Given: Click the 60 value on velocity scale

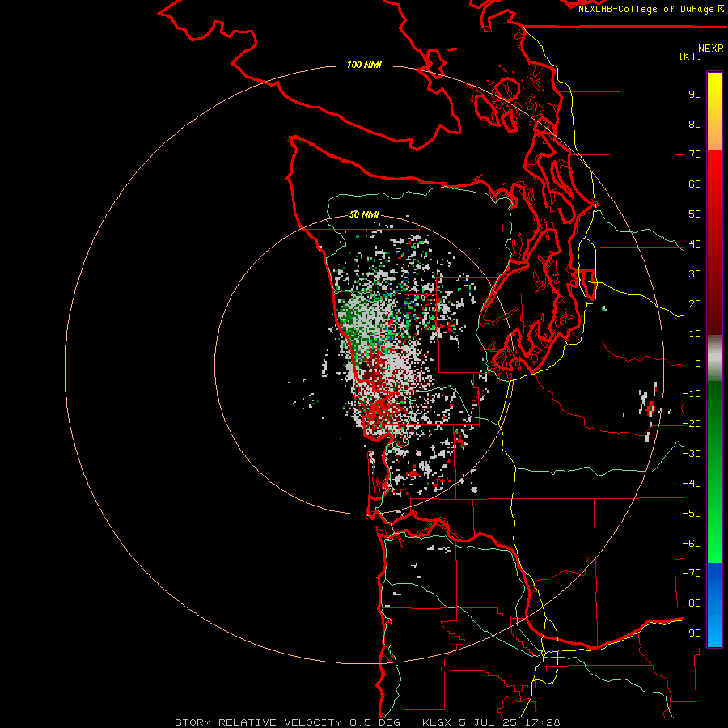Looking at the screenshot, I should pos(695,184).
